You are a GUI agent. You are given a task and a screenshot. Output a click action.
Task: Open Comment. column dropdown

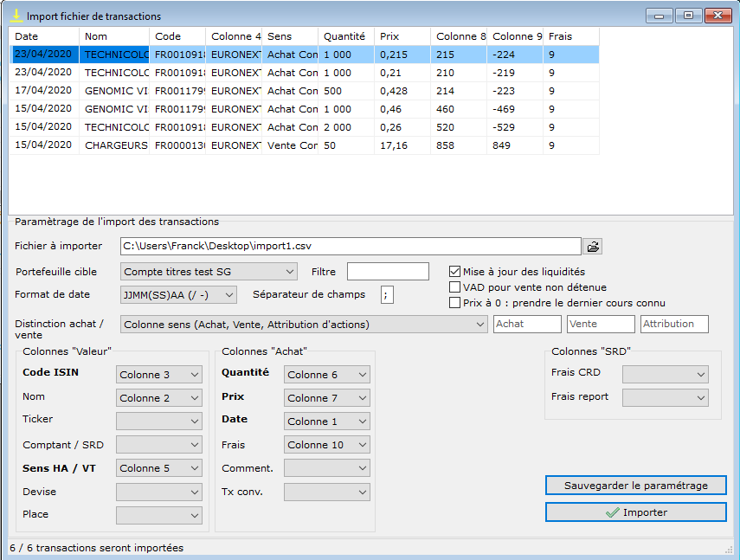[x=326, y=468]
